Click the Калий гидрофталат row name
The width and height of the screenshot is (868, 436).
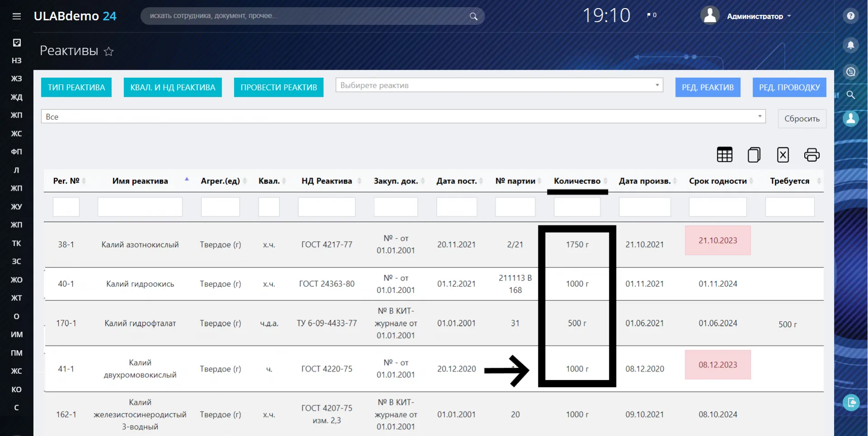pos(140,323)
